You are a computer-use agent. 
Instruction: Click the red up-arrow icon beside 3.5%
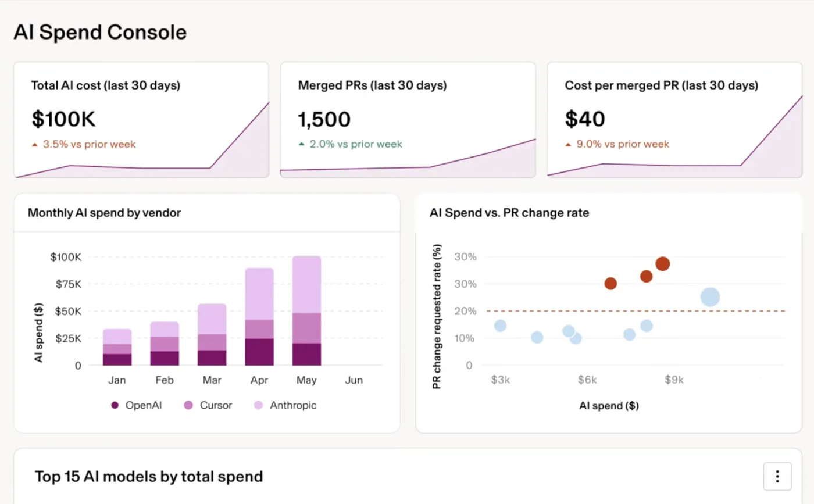point(35,144)
